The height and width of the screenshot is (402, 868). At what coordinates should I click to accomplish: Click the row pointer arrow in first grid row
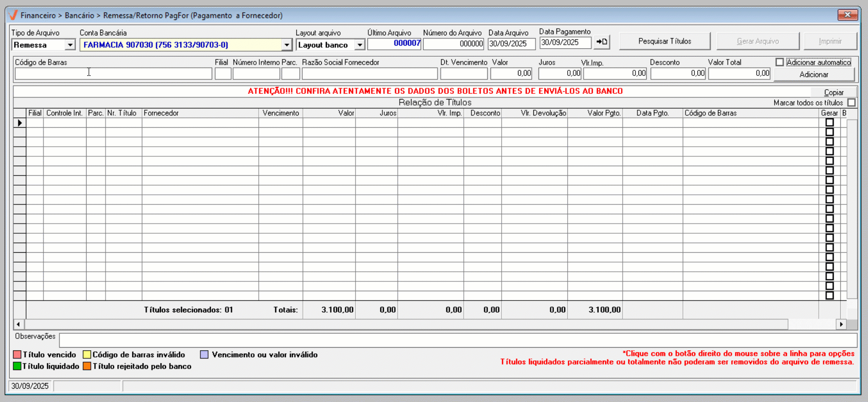point(19,123)
